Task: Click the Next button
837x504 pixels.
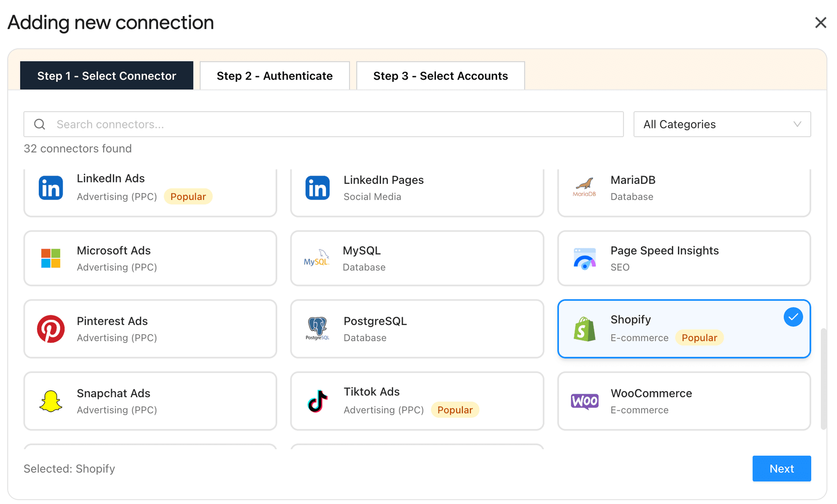Action: [x=781, y=468]
